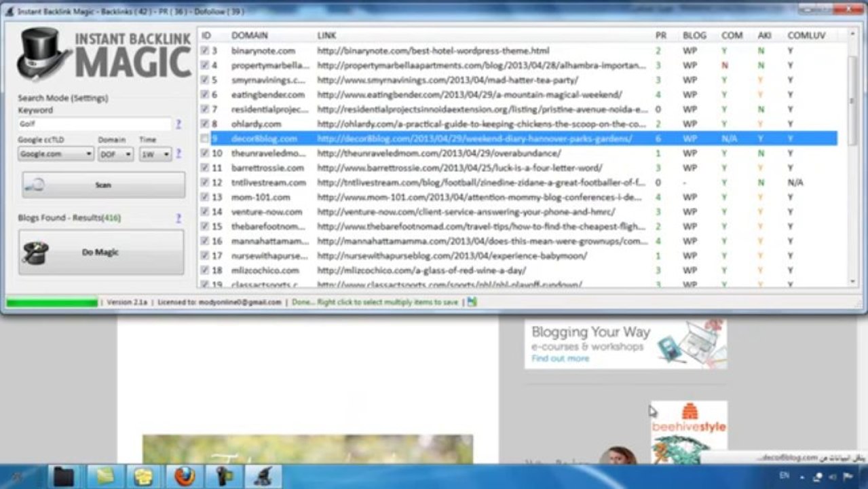Click scrollbar down arrow in results list
Image resolution: width=868 pixels, height=489 pixels.
[852, 281]
